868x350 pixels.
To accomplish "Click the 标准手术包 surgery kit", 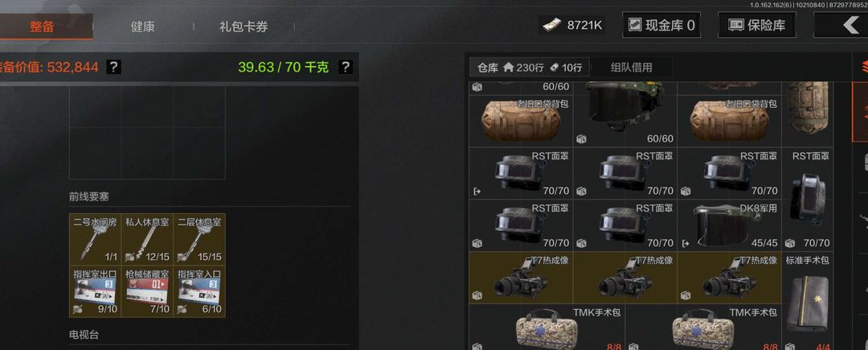I will click(807, 303).
